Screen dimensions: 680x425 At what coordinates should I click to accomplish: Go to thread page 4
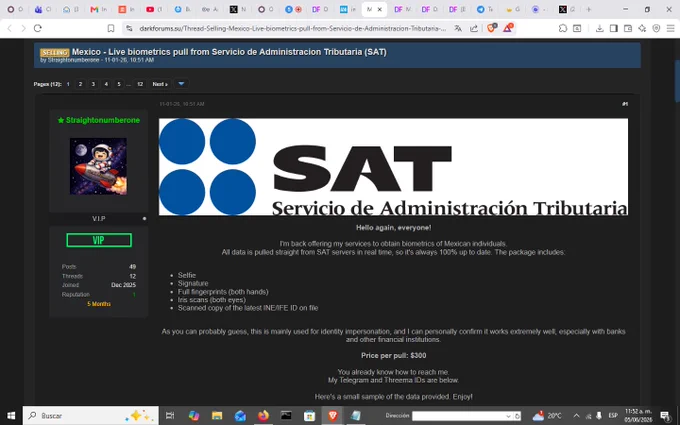tap(106, 84)
